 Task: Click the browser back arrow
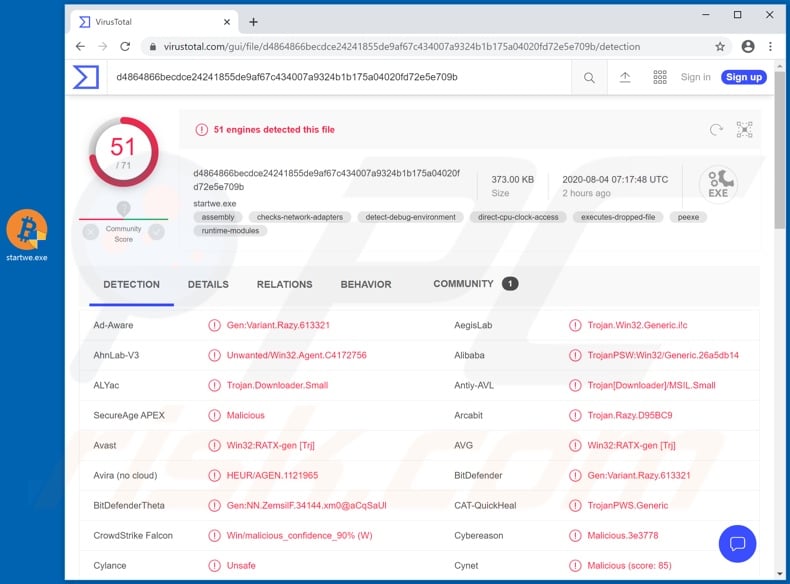(80, 46)
